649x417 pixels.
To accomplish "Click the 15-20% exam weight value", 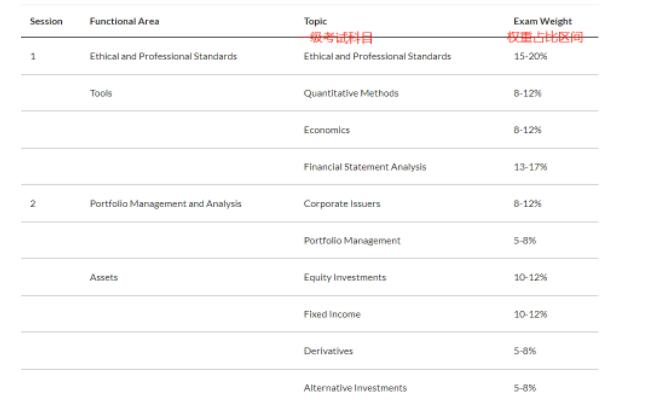I will click(x=531, y=56).
